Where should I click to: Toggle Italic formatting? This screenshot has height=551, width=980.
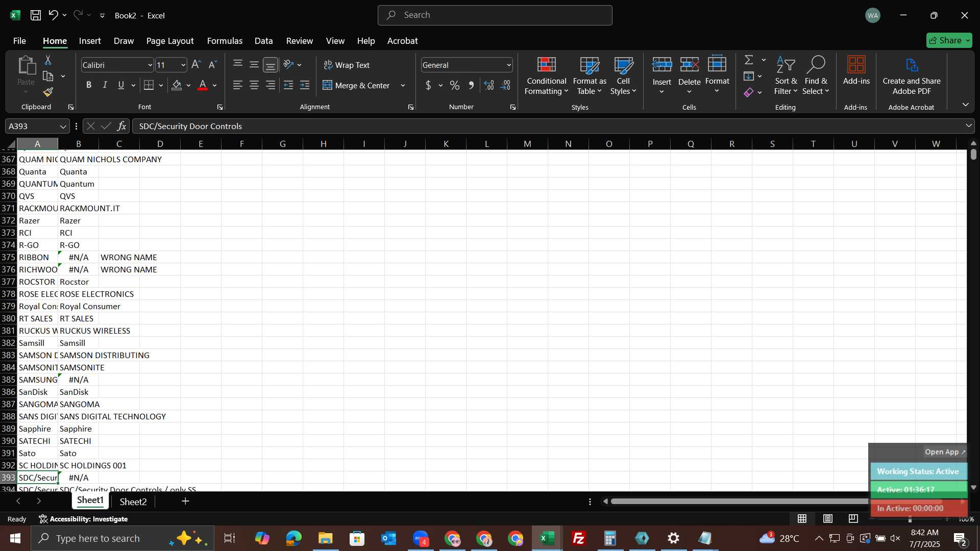(105, 85)
